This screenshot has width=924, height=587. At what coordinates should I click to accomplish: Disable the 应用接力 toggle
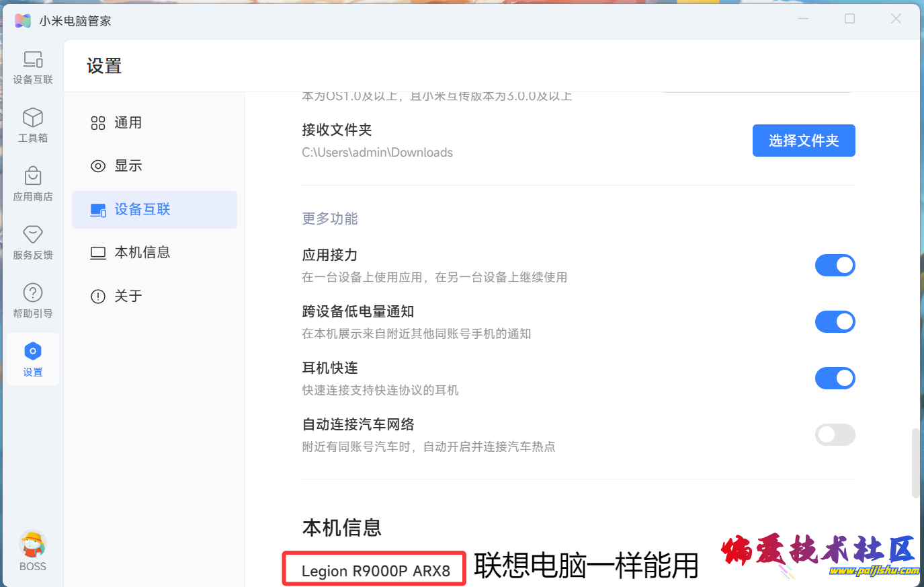click(x=835, y=266)
